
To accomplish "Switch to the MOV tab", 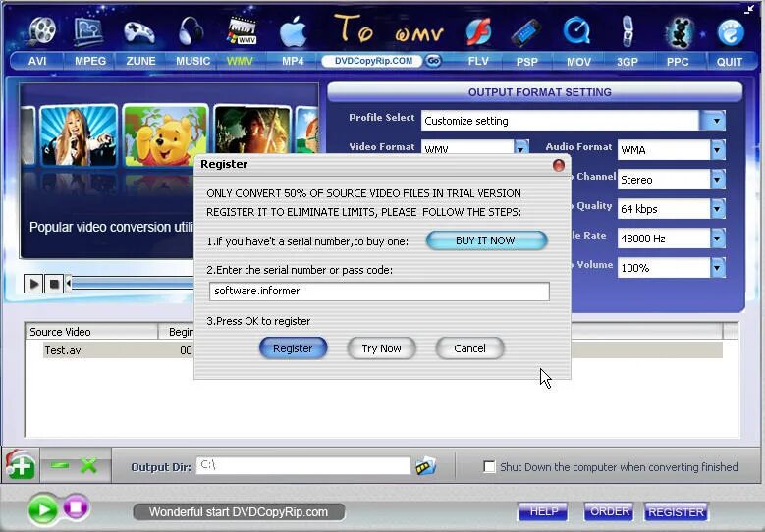I will (x=578, y=62).
